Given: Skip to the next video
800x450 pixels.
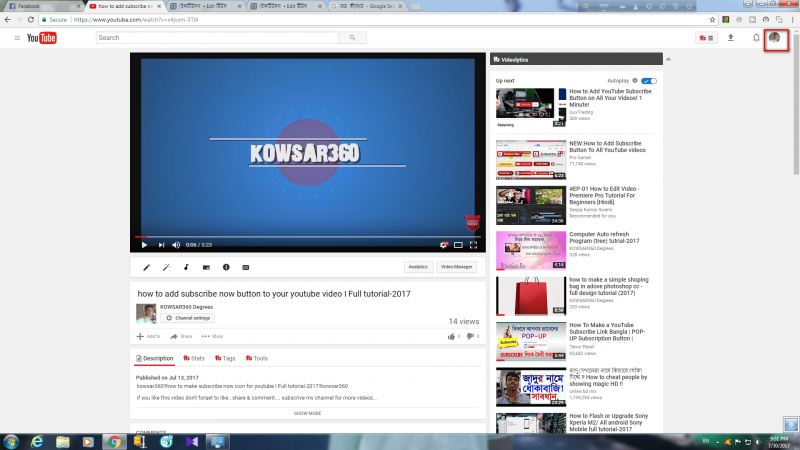Looking at the screenshot, I should click(x=161, y=245).
